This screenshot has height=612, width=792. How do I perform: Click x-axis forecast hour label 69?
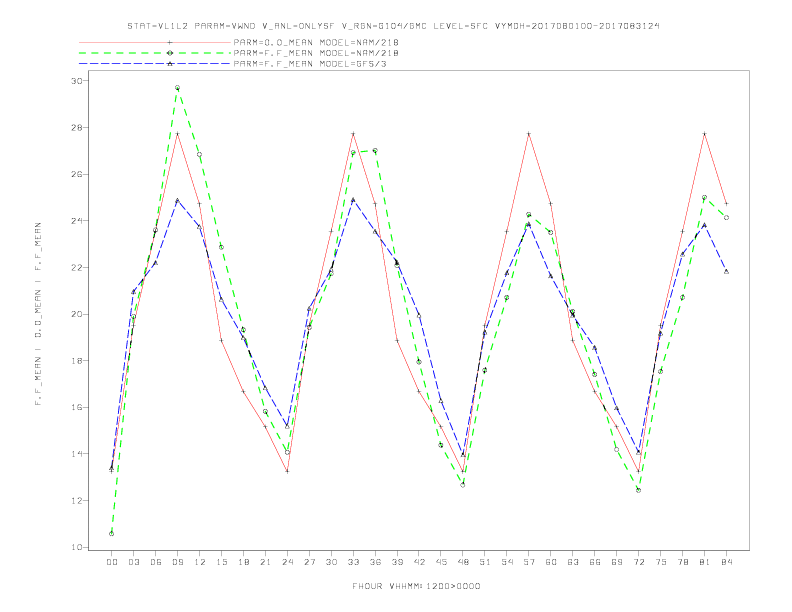(x=617, y=562)
